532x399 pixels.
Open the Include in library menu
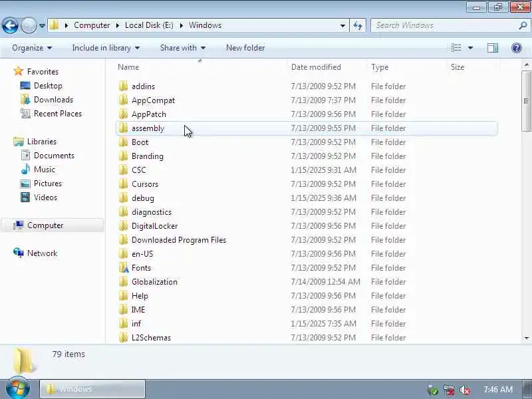coord(106,48)
